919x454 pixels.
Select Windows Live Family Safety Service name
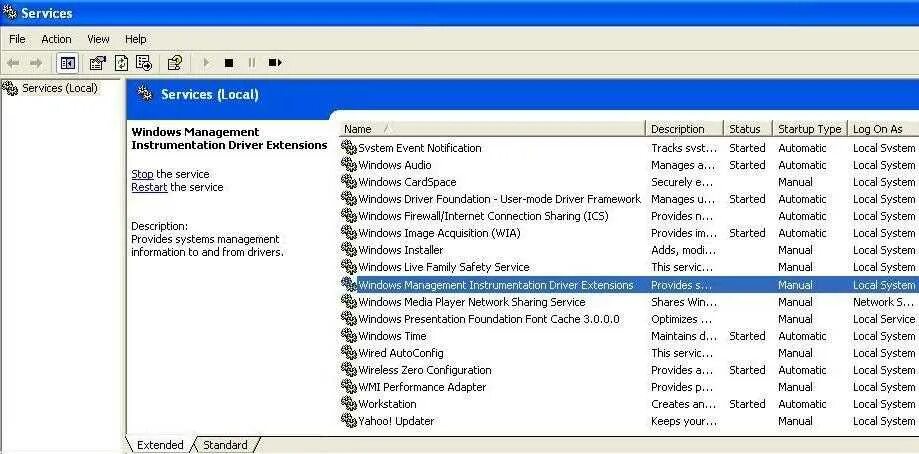click(444, 267)
